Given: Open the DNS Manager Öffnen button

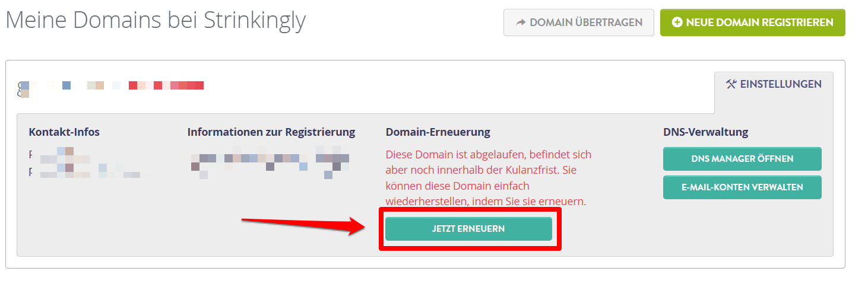Looking at the screenshot, I should coord(742,159).
